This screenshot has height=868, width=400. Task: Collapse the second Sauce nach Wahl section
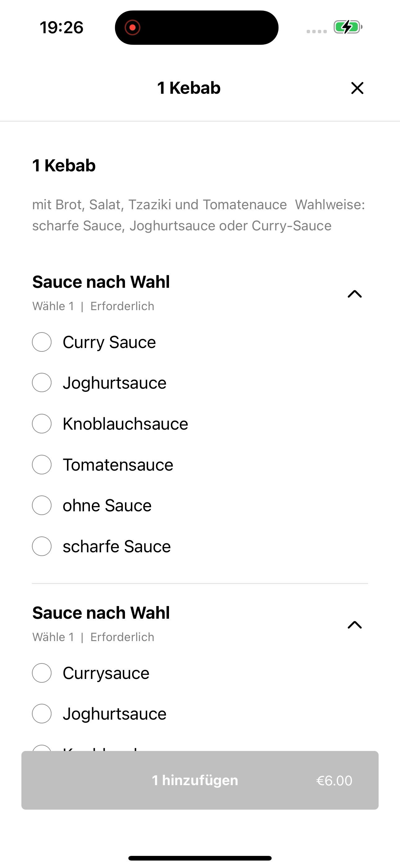[x=354, y=625]
